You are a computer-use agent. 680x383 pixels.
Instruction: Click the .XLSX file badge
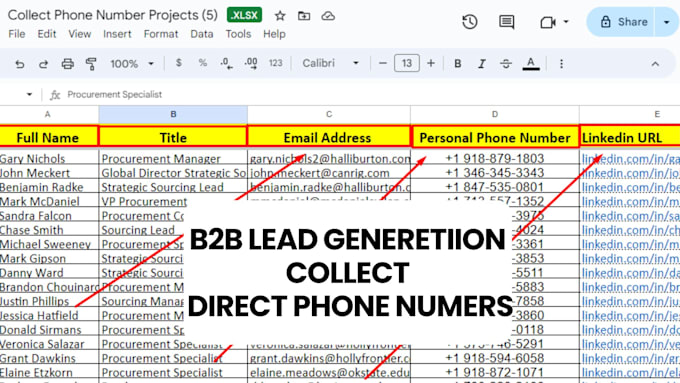coord(244,16)
